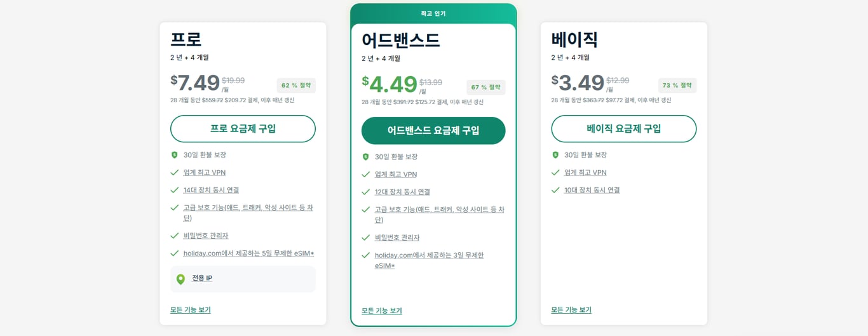
Task: Click the 73 % 절약 badge
Action: tap(677, 86)
